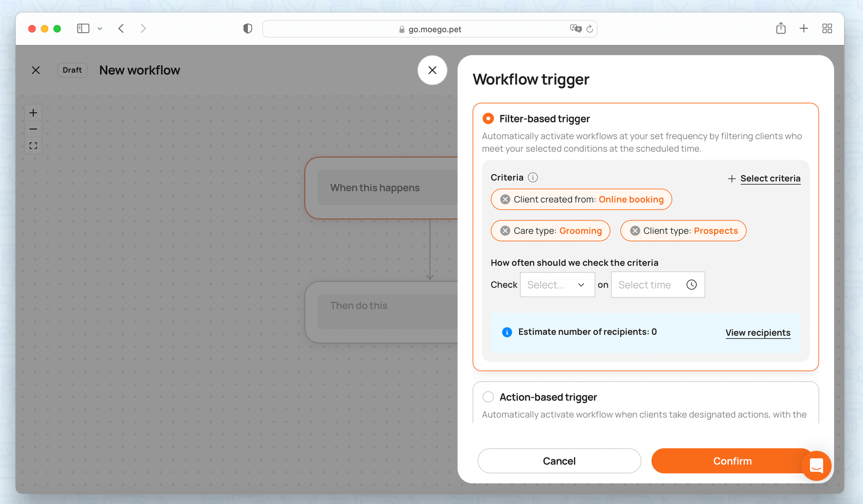Open the Safari share menu
863x504 pixels.
coord(781,28)
